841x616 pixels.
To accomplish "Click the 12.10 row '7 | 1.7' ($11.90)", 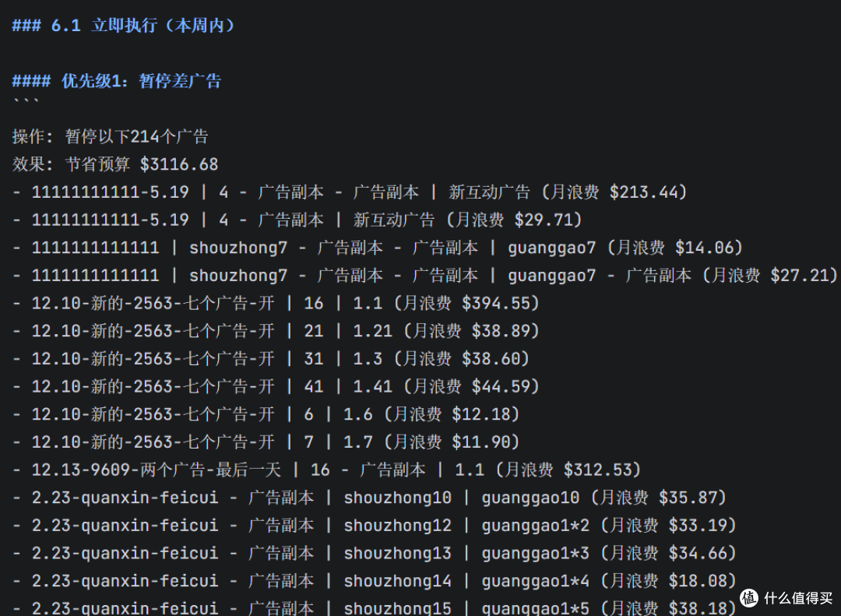I will (x=266, y=442).
